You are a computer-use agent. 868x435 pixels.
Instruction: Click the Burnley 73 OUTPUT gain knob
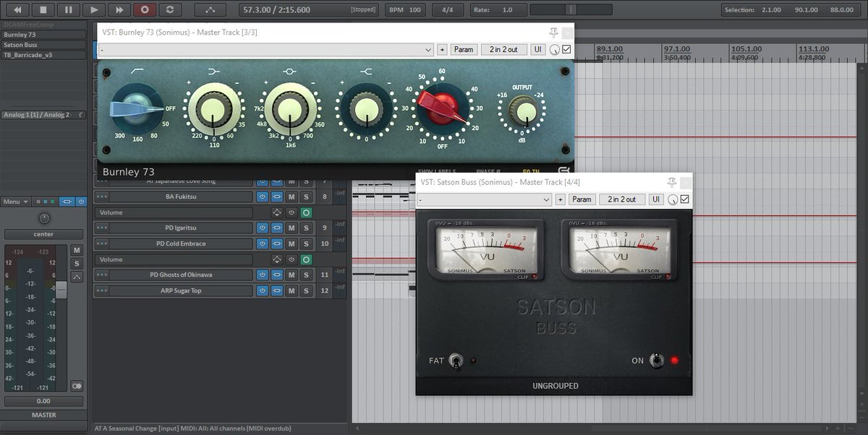[522, 110]
